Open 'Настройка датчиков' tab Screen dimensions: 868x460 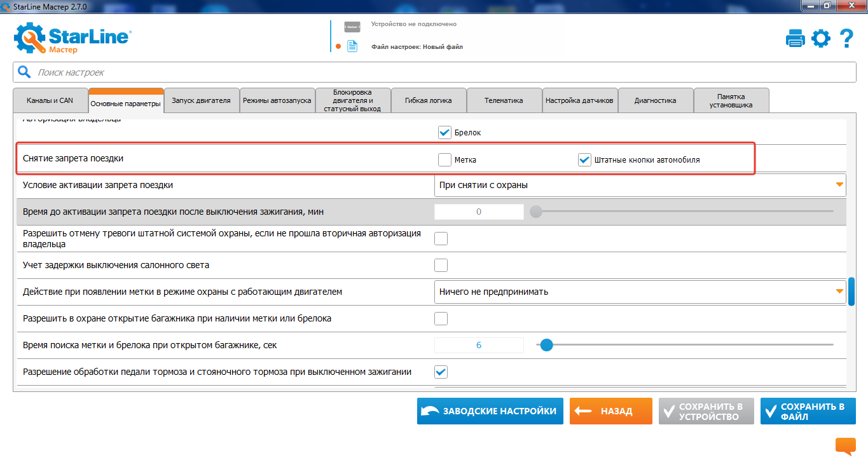pyautogui.click(x=580, y=100)
